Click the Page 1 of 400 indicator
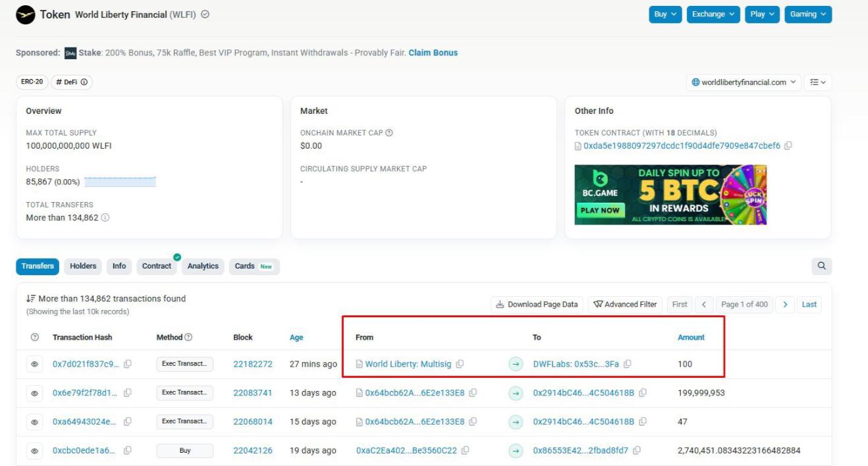Image resolution: width=868 pixels, height=466 pixels. click(x=744, y=304)
